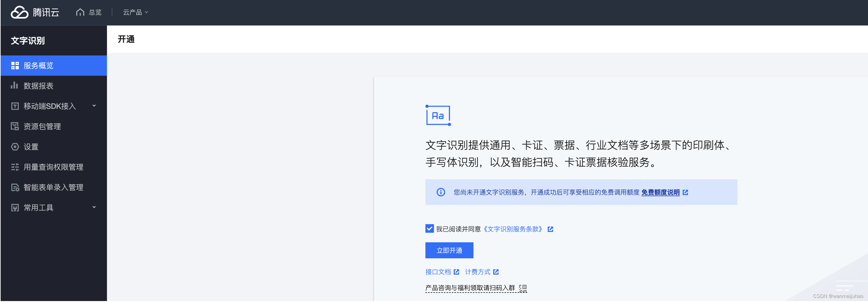Click the 立即开通 button
The width and height of the screenshot is (868, 302).
[449, 250]
